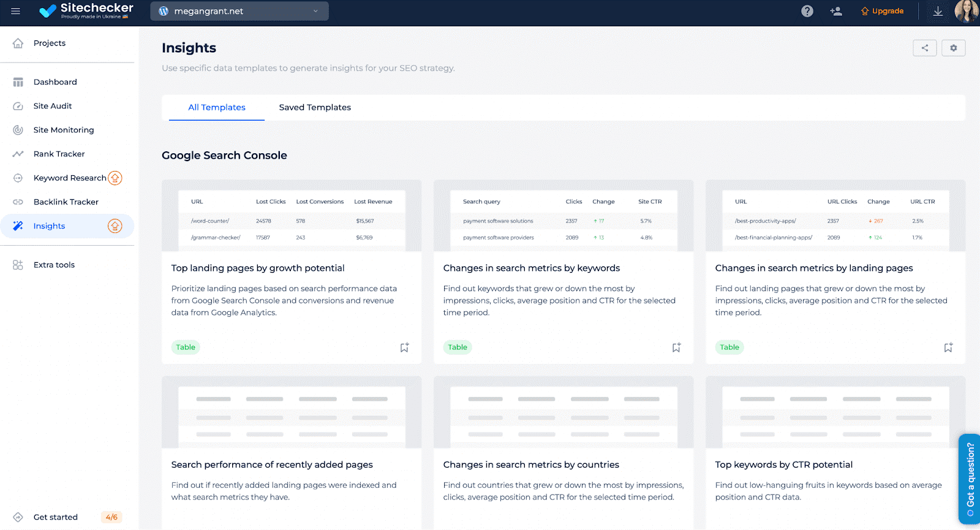
Task: Click CTR potential card preview thumbnail
Action: pos(835,412)
